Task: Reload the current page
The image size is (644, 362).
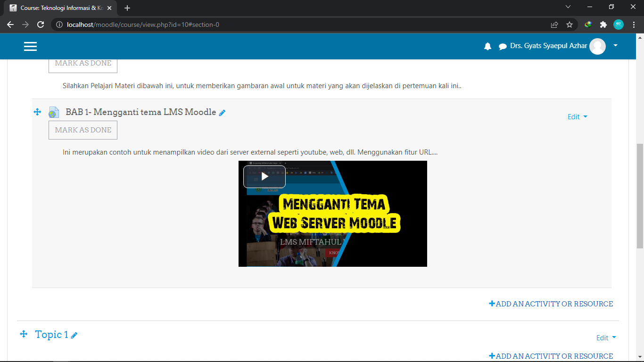Action: (x=41, y=25)
